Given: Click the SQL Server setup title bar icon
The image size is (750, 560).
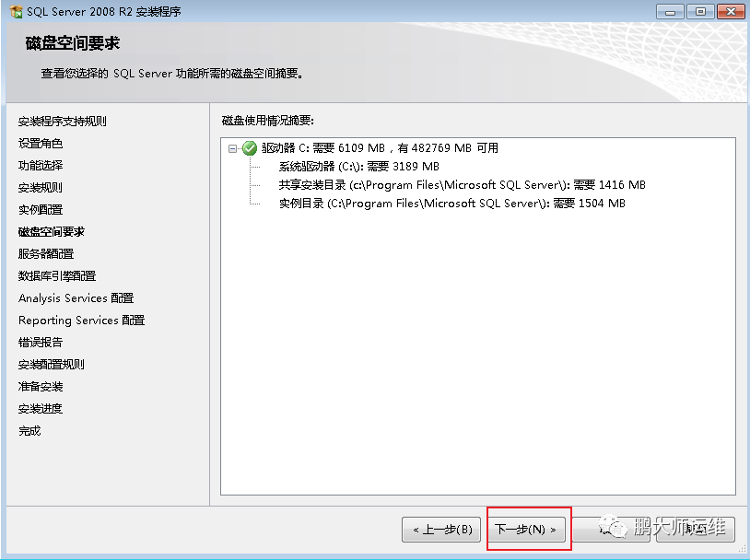Looking at the screenshot, I should (16, 10).
